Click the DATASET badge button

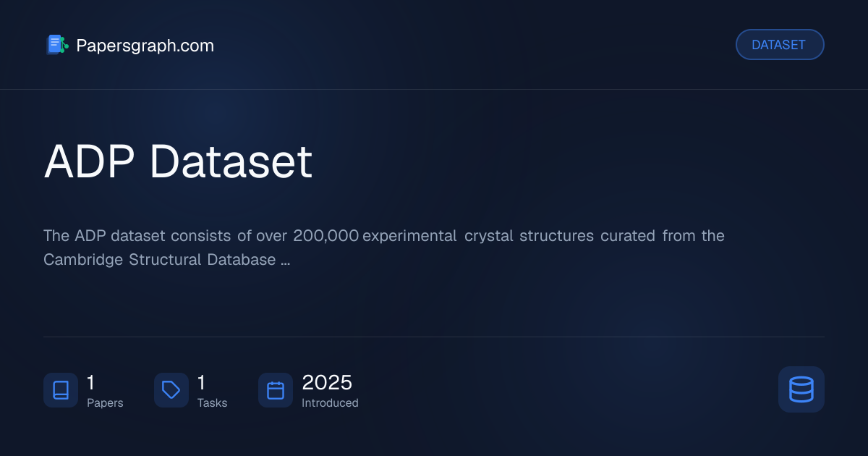coord(780,45)
